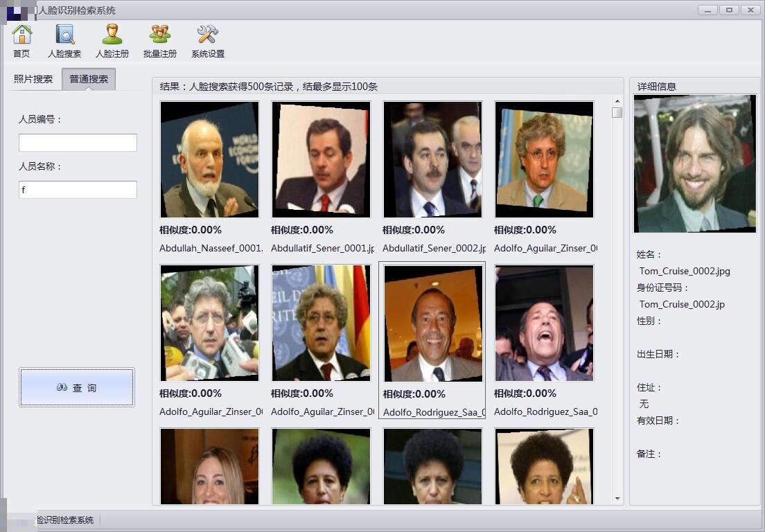Click the 出生日期： label
This screenshot has height=532, width=765.
[659, 354]
